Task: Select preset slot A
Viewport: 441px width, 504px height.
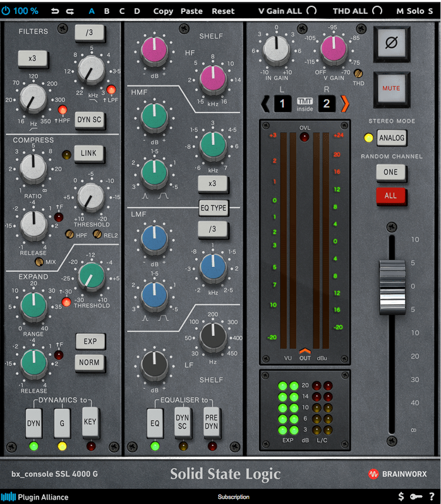Action: click(x=92, y=11)
